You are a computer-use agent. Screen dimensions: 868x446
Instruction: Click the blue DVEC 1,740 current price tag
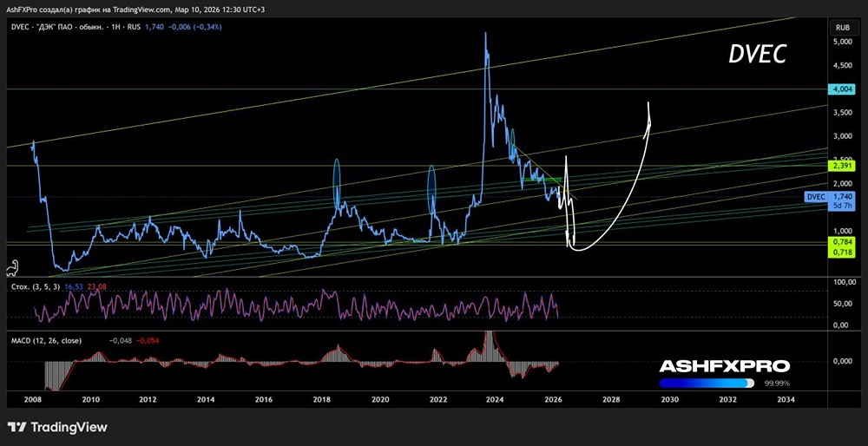tap(830, 200)
